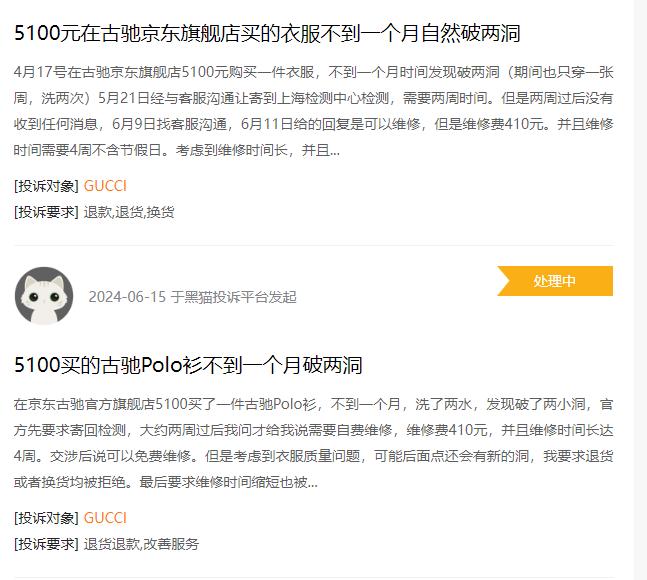Select the 退款,退货,换货 complaint demands

(129, 212)
